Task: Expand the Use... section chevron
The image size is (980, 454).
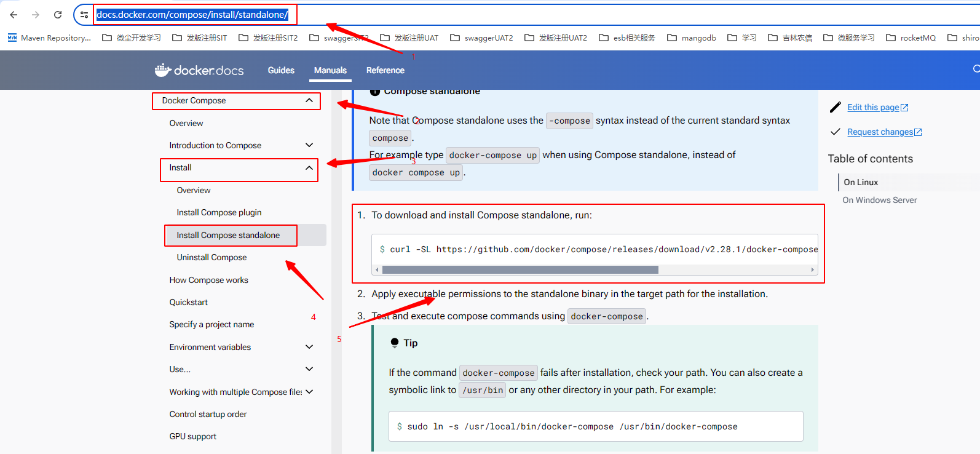Action: (x=309, y=369)
